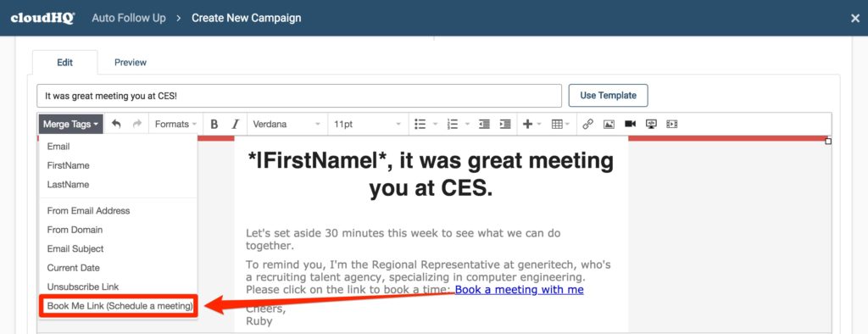The height and width of the screenshot is (334, 868).
Task: Insert a numbered list
Action: (453, 124)
